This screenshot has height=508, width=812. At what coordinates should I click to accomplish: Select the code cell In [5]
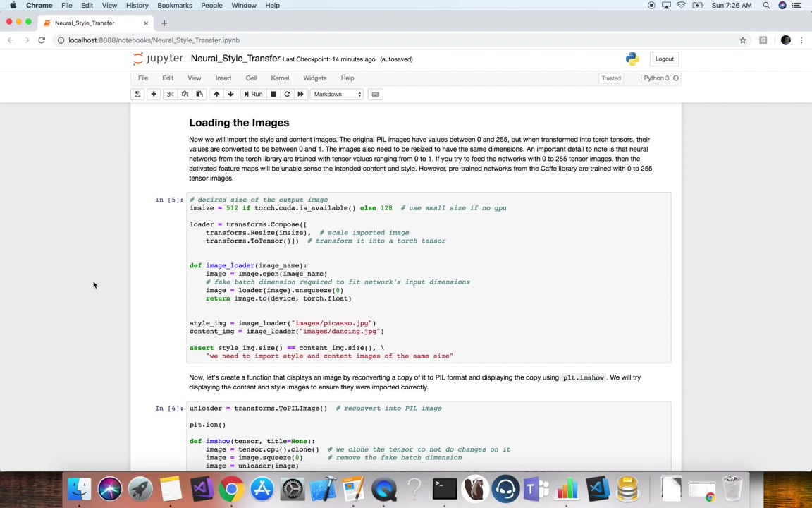pyautogui.click(x=429, y=278)
